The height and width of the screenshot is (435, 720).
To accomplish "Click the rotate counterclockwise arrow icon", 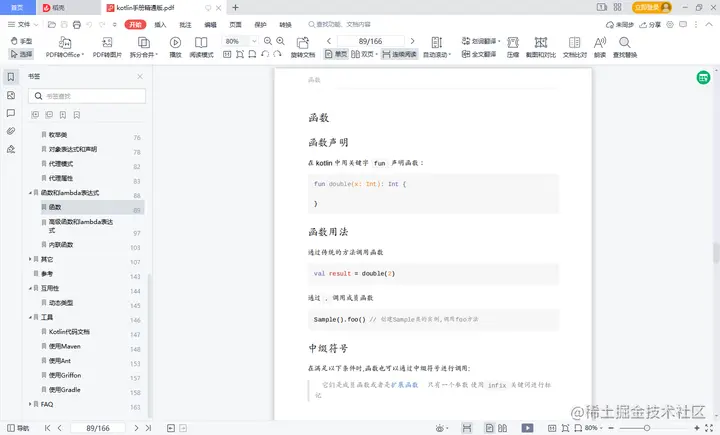I will click(265, 54).
